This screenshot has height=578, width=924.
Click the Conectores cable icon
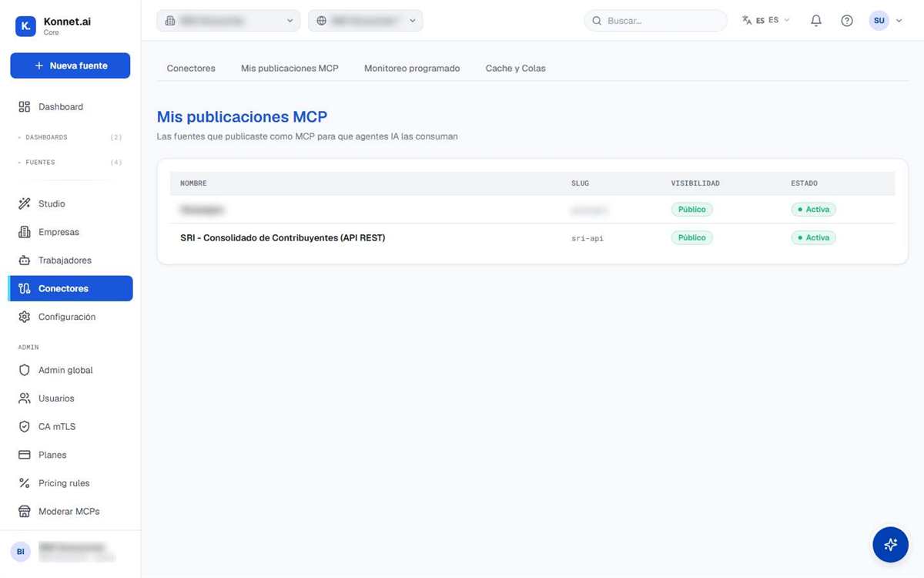pyautogui.click(x=24, y=288)
